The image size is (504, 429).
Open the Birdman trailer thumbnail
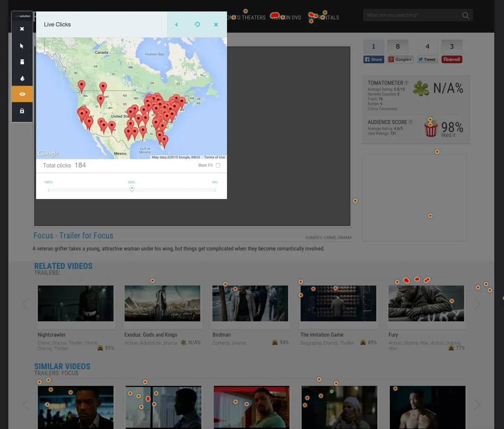(x=250, y=303)
